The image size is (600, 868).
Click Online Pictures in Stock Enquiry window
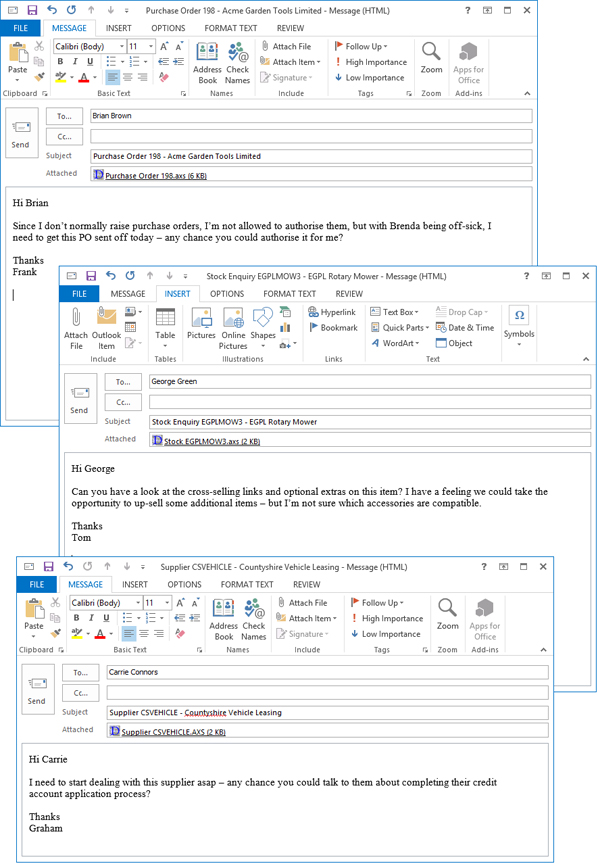pos(233,329)
